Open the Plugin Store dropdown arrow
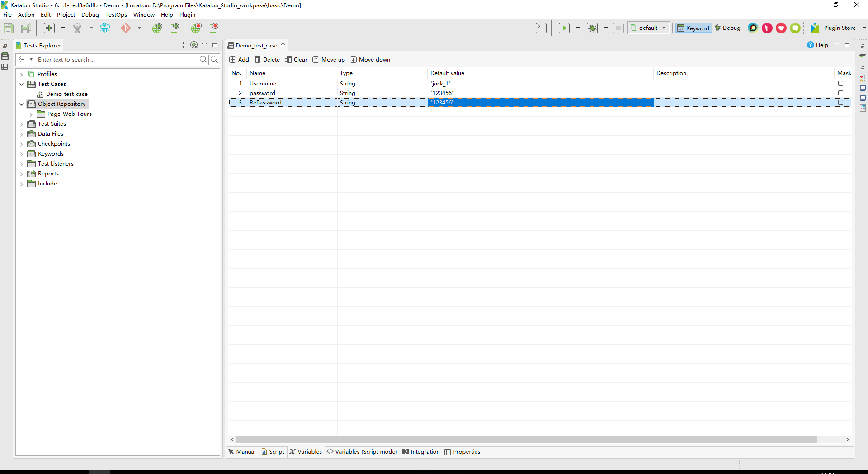 [864, 28]
